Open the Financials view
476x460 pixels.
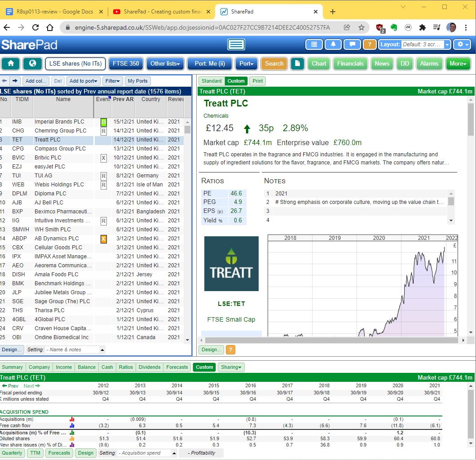tap(350, 63)
